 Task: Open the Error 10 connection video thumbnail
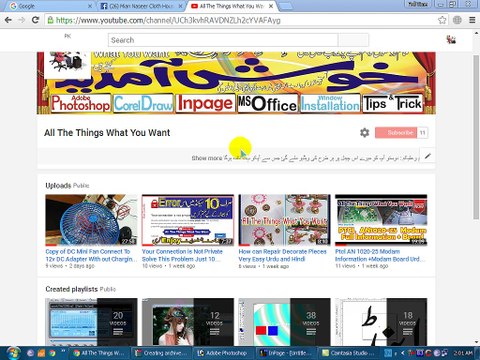pos(188,220)
